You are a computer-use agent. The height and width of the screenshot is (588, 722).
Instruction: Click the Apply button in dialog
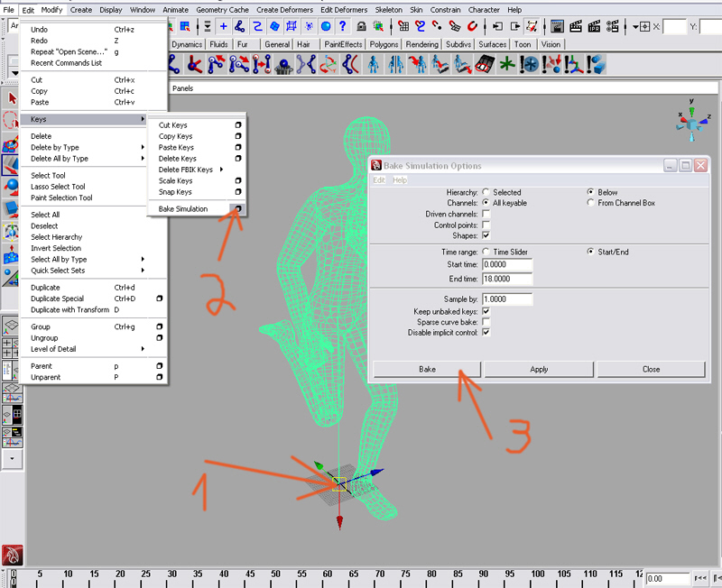coord(539,369)
